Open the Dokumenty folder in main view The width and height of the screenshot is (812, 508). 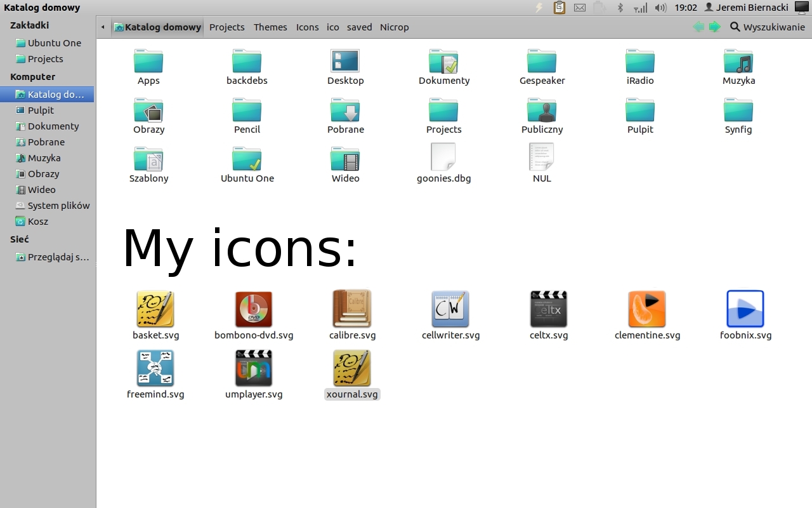[x=443, y=62]
